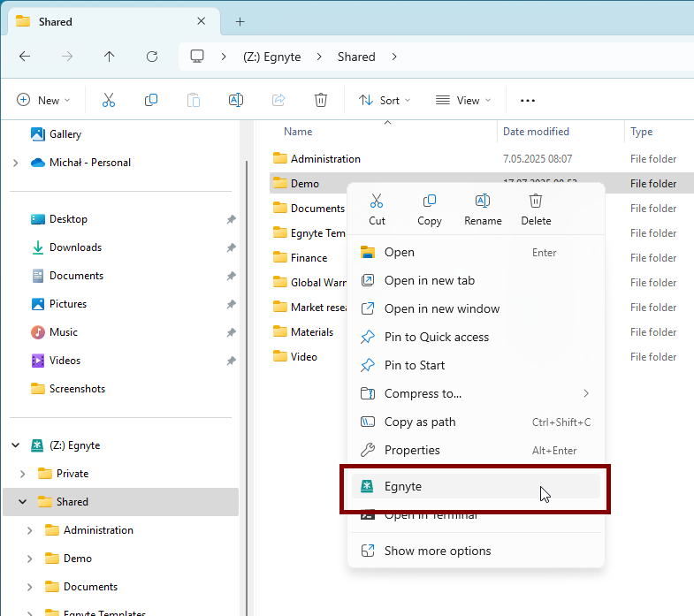
Task: Click the navigation pane vertical scrollbar
Action: (x=246, y=387)
